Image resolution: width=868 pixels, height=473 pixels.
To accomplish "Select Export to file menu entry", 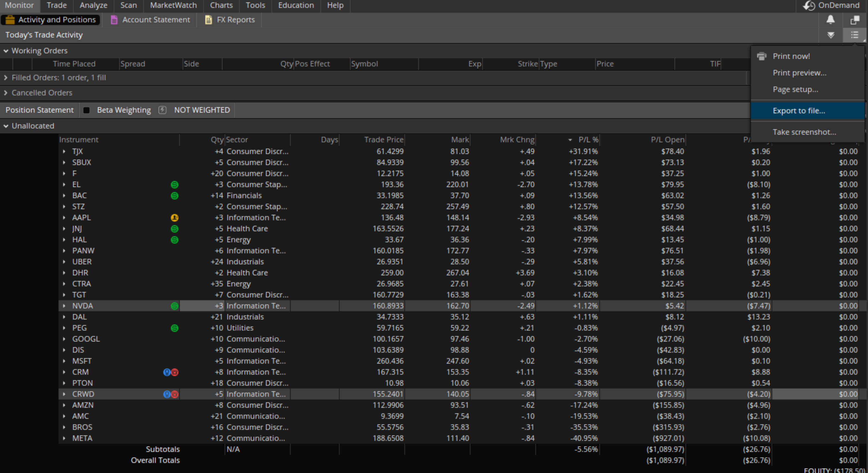I will 807,111.
